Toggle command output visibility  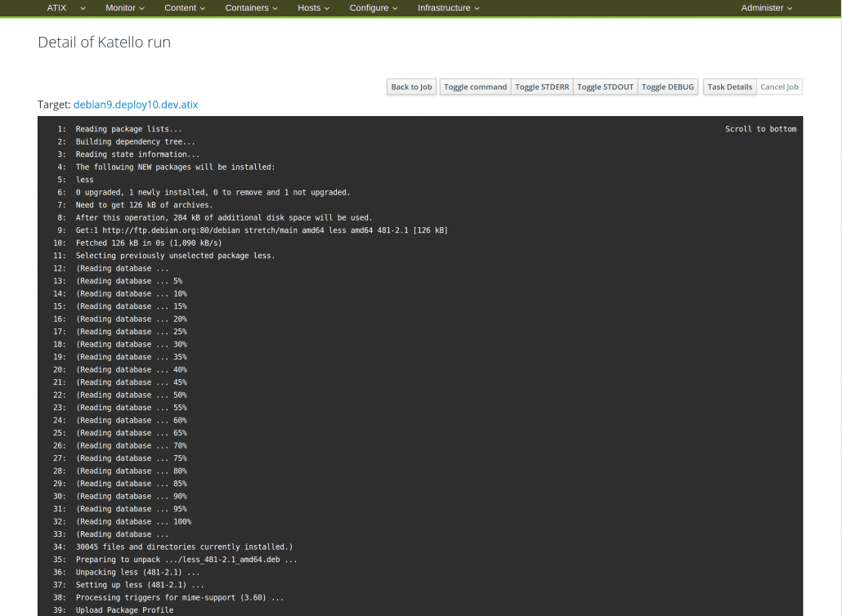click(475, 87)
